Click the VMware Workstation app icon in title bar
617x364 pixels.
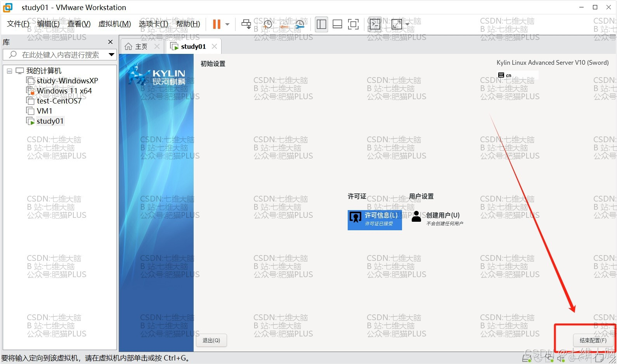[8, 7]
